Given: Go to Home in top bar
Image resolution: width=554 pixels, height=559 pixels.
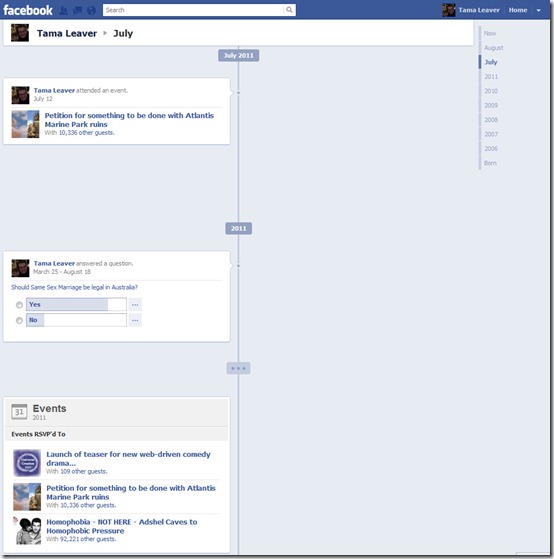Looking at the screenshot, I should [x=518, y=10].
